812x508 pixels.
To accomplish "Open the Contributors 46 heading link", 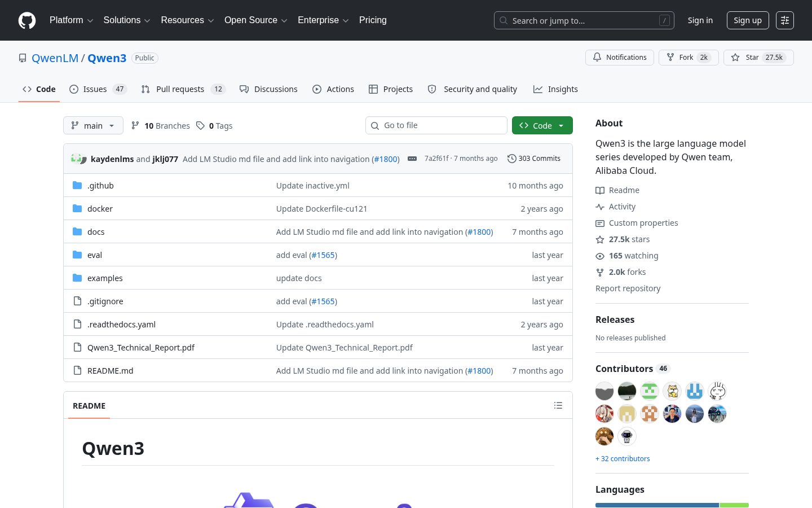I will pyautogui.click(x=632, y=369).
